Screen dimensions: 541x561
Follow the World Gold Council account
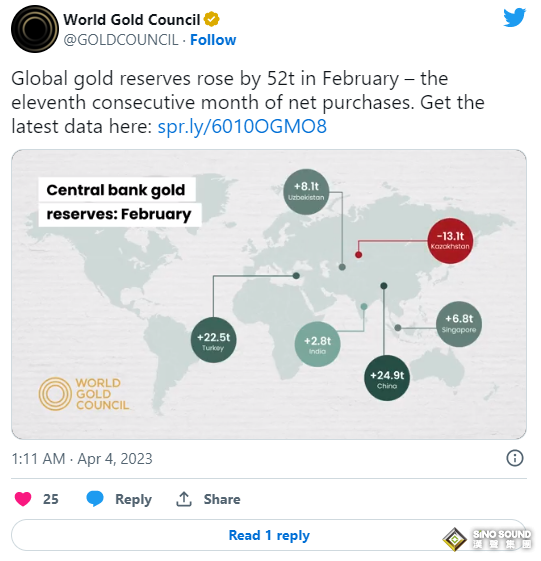pyautogui.click(x=213, y=40)
